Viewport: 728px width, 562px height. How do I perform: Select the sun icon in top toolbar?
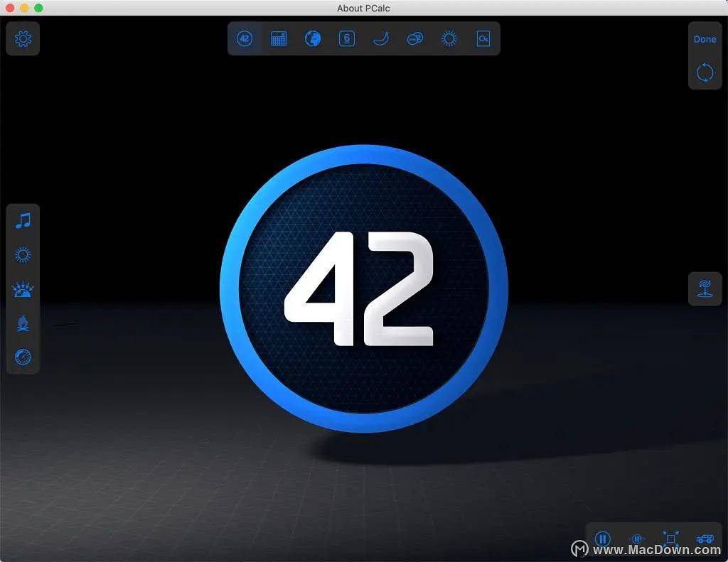tap(449, 39)
